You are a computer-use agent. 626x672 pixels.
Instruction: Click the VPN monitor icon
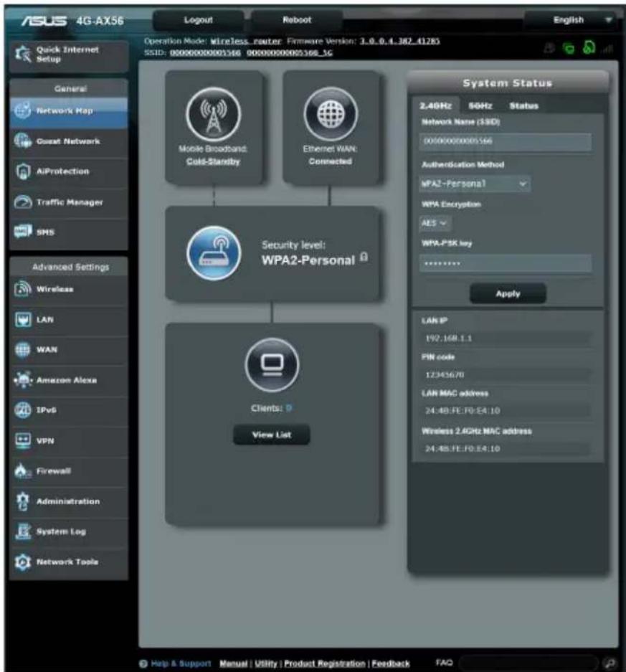click(x=23, y=440)
